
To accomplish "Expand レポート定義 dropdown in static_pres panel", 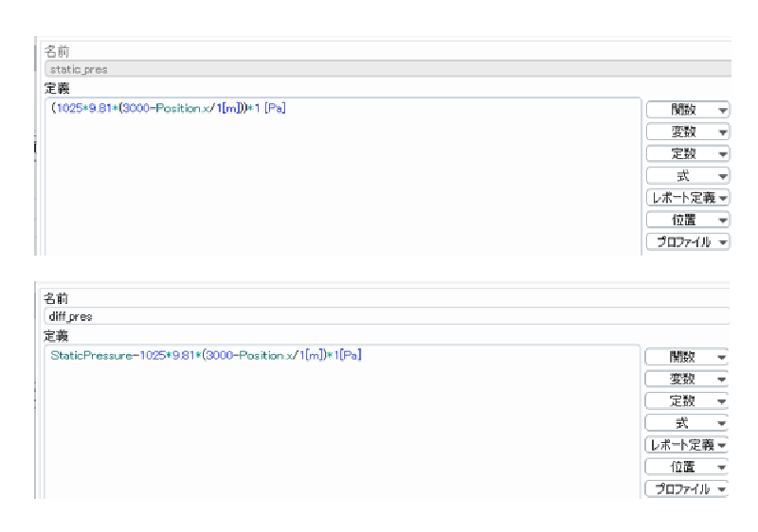I will 688,197.
